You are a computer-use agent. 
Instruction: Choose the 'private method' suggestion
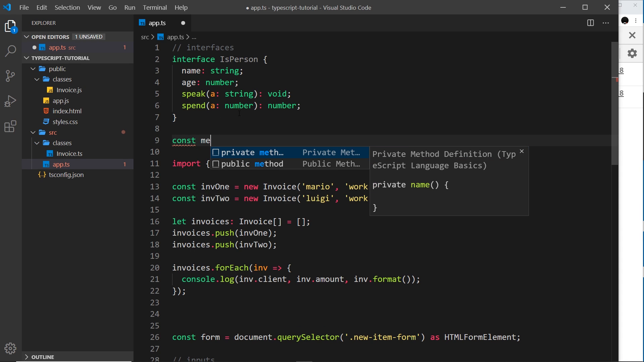pyautogui.click(x=290, y=153)
